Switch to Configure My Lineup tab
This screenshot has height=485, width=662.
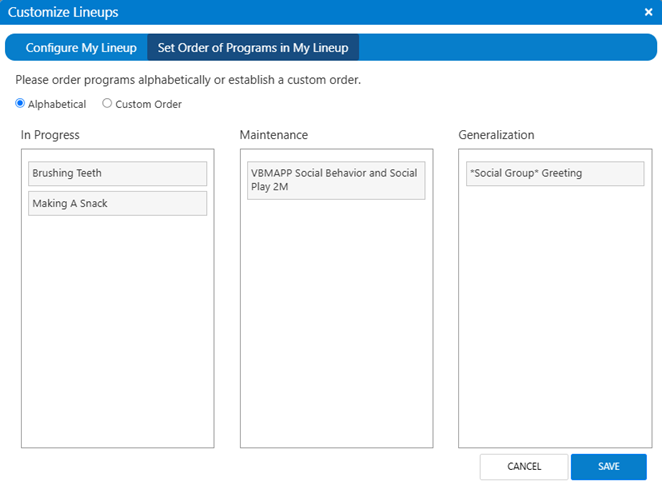[x=81, y=48]
